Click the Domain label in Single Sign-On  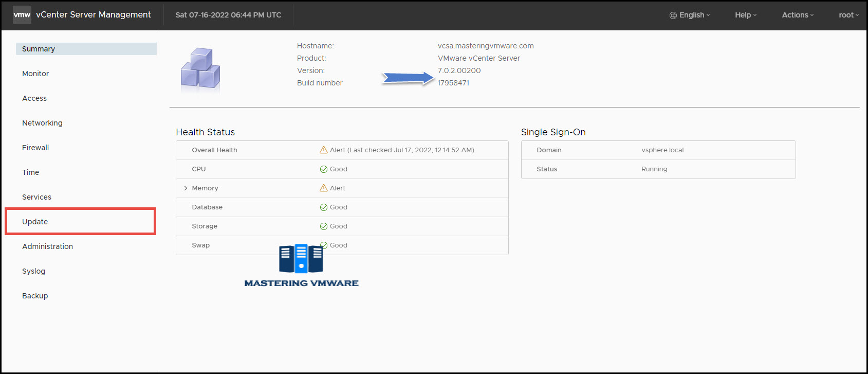coord(549,150)
